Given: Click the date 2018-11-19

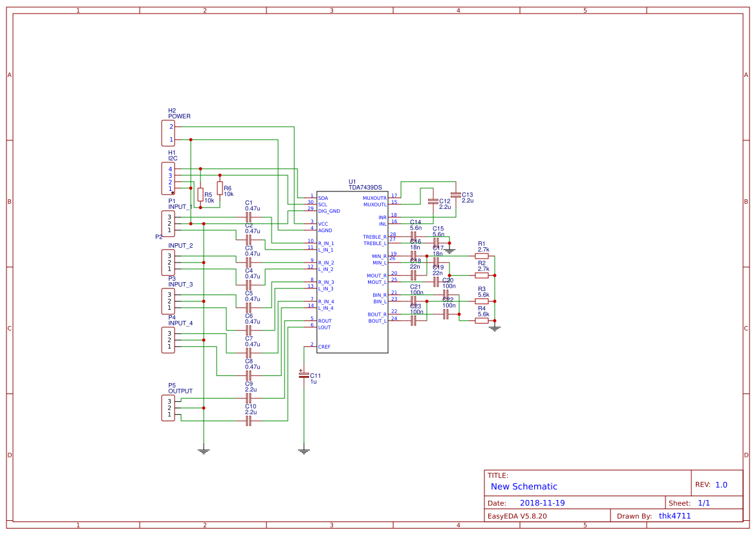Looking at the screenshot, I should [542, 503].
